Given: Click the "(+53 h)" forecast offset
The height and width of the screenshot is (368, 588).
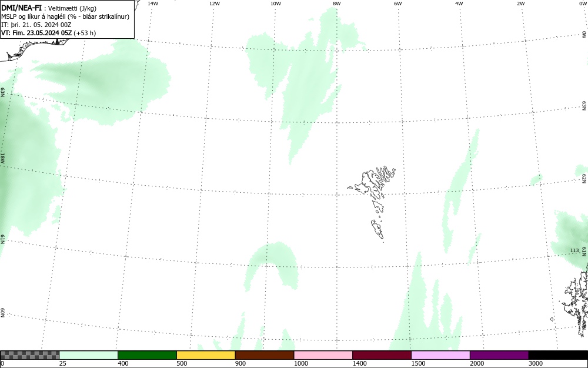Looking at the screenshot, I should [x=85, y=33].
